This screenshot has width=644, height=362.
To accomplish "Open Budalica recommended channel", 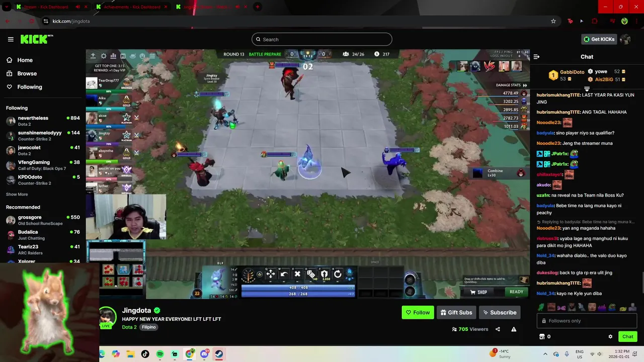I will [43, 235].
